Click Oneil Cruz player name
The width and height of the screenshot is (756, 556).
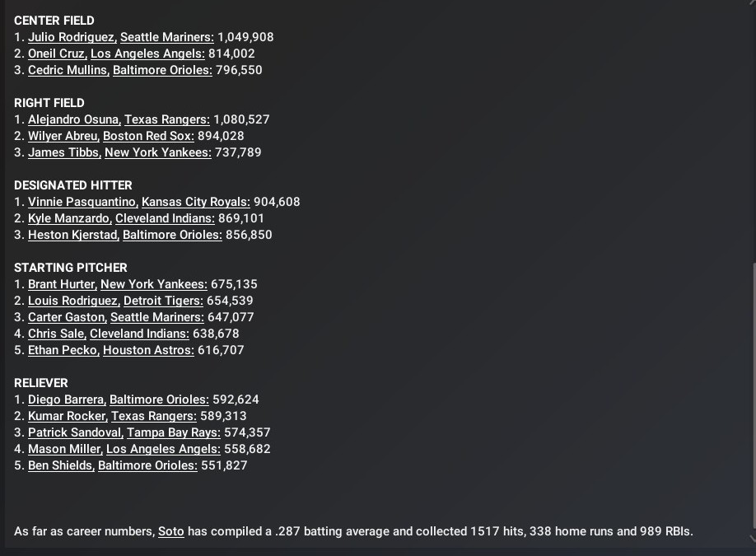(56, 54)
